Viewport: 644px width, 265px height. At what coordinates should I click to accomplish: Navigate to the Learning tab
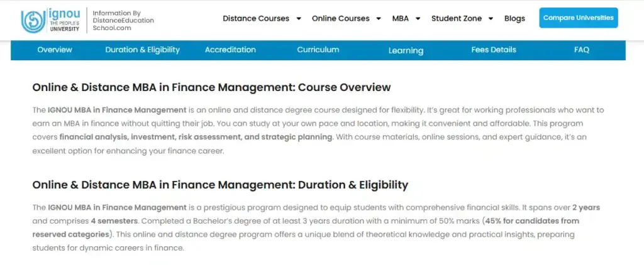(406, 50)
